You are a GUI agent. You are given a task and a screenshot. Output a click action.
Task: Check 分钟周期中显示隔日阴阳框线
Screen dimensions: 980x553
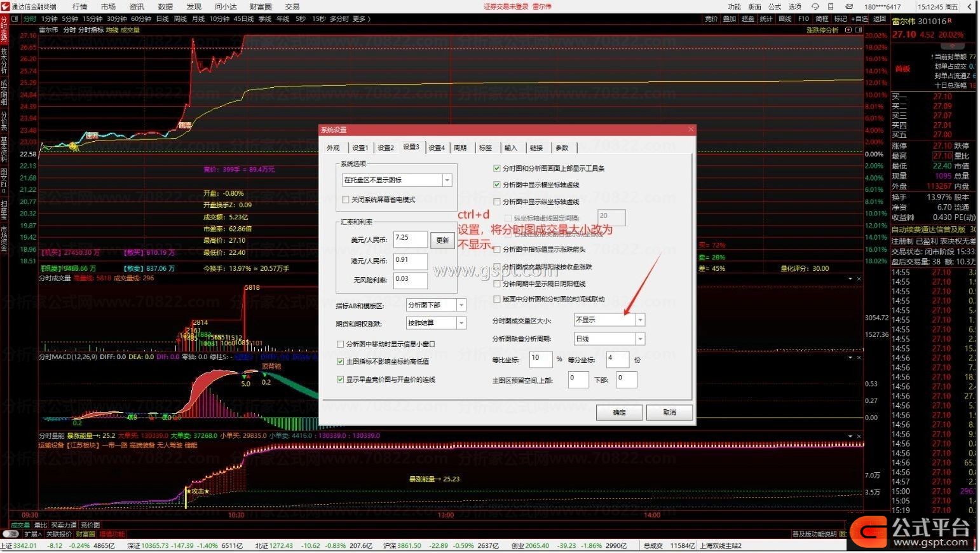coord(497,283)
